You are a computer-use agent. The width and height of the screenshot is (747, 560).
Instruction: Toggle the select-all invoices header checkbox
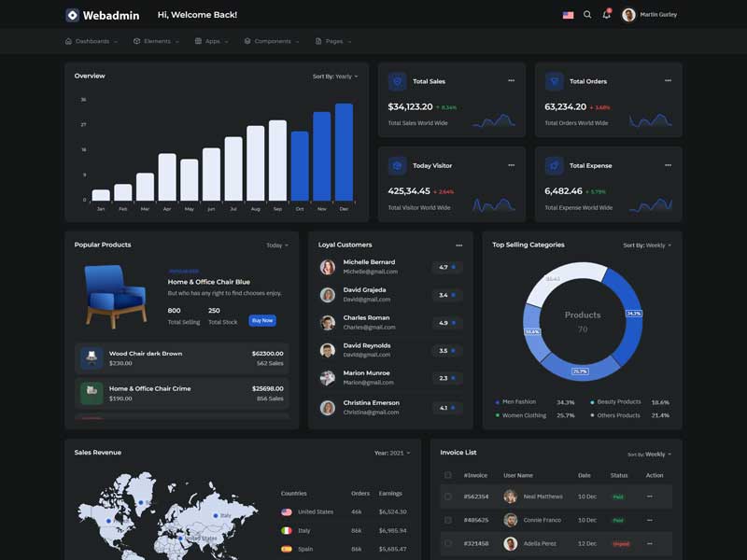point(448,475)
